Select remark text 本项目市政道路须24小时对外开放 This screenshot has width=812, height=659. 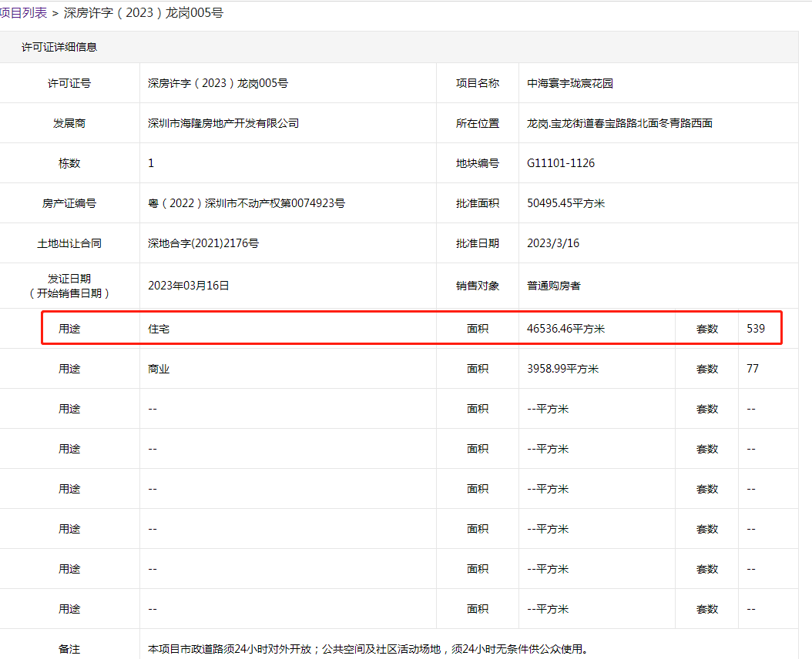coord(230,649)
